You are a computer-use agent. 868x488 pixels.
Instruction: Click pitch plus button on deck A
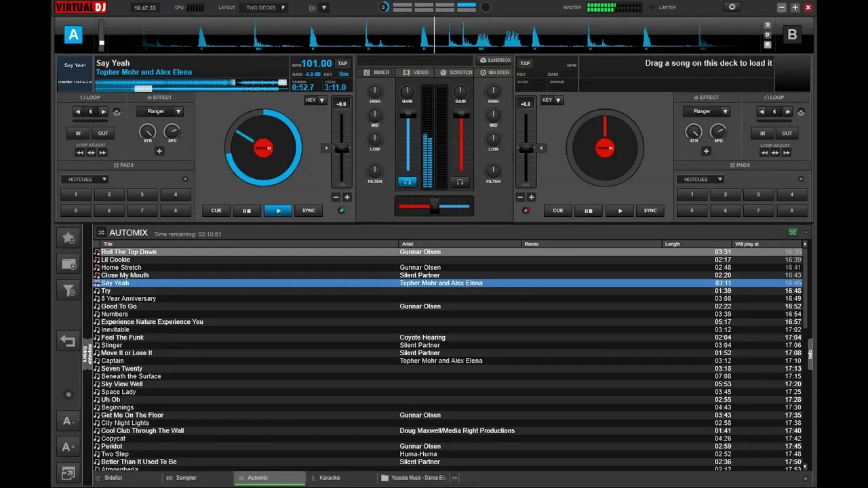(347, 197)
